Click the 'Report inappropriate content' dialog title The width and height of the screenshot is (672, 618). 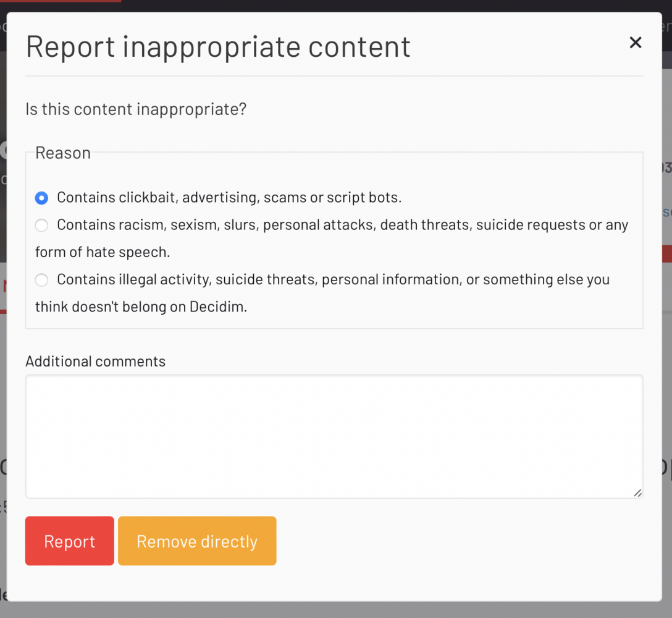[x=218, y=47]
